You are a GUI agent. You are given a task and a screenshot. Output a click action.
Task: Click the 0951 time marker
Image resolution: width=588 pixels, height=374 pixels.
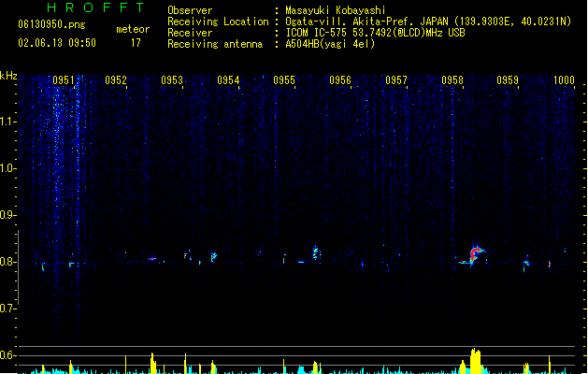click(x=63, y=80)
